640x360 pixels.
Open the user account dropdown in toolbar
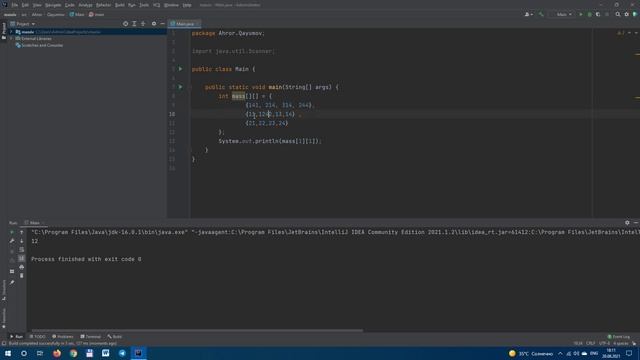point(529,14)
